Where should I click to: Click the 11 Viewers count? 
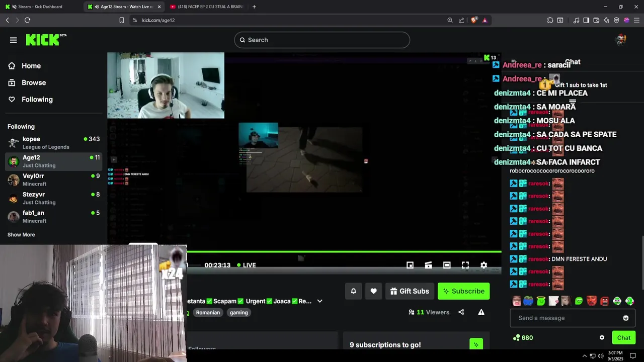(429, 312)
